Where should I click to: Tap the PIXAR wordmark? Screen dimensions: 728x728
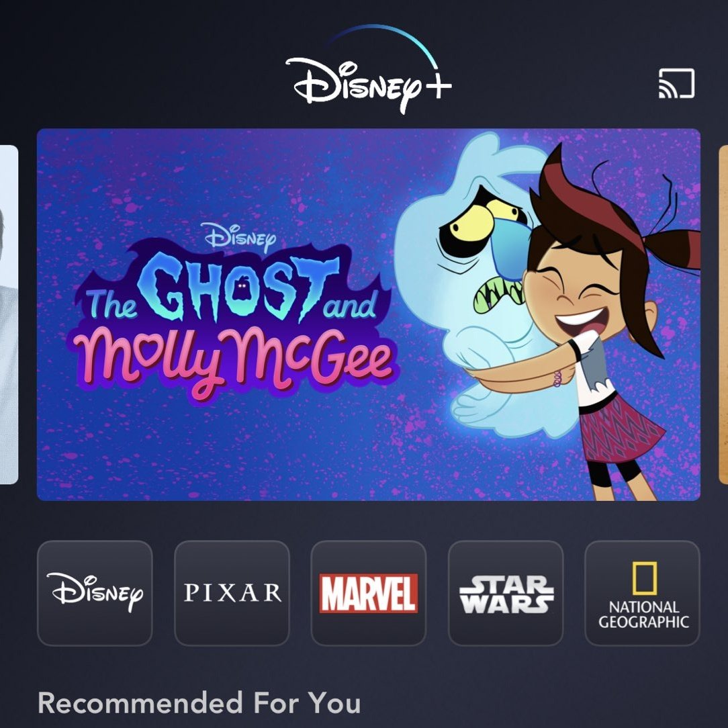232,593
